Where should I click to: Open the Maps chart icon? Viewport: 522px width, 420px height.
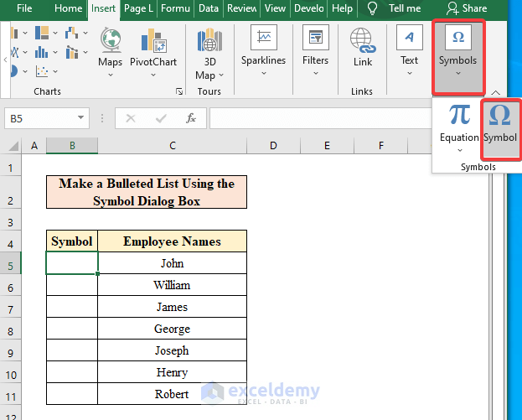coord(111,40)
